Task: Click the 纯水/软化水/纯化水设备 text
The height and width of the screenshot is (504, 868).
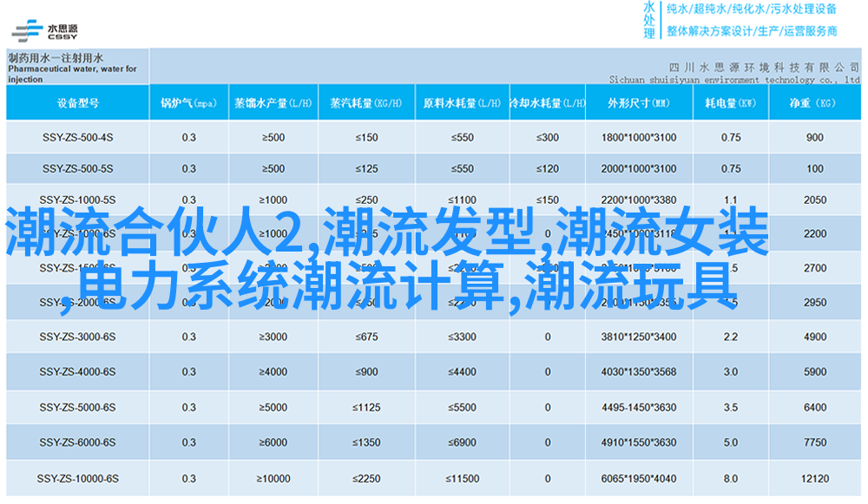Action: [752, 10]
